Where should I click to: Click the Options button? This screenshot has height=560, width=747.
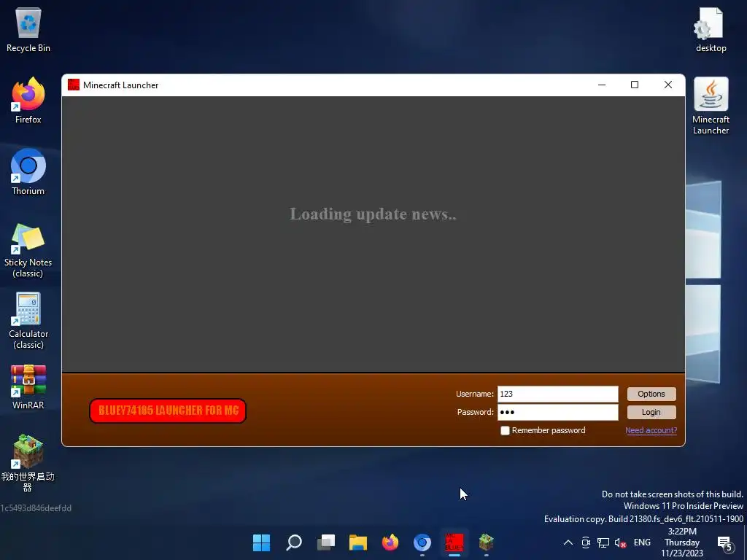pyautogui.click(x=651, y=394)
